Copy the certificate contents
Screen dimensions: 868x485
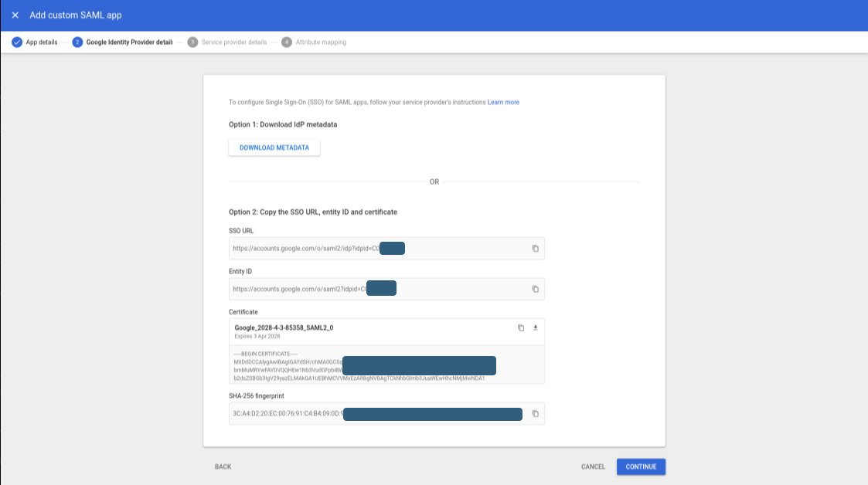click(x=520, y=327)
